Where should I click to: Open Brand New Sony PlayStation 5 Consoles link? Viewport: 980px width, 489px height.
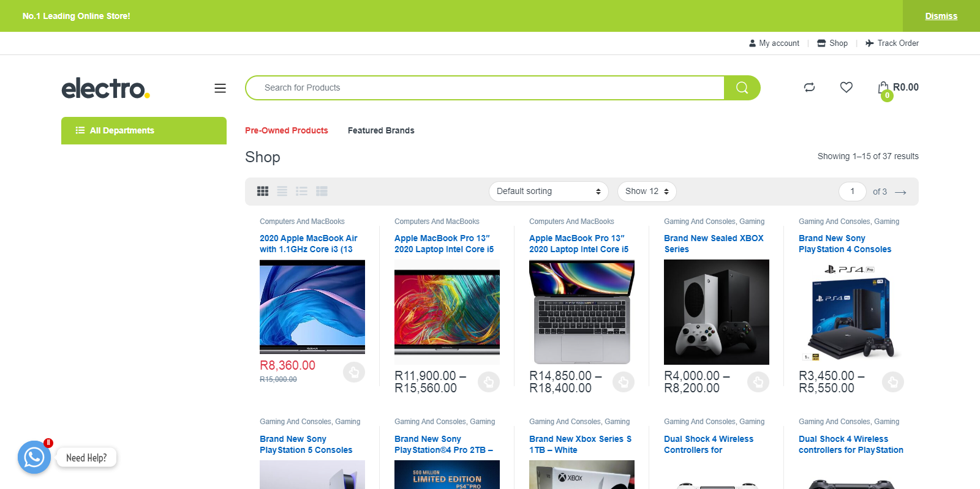click(306, 444)
